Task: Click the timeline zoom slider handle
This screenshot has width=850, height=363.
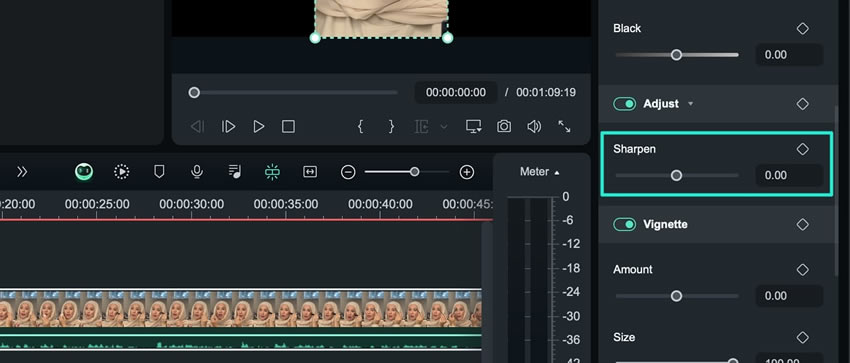Action: pyautogui.click(x=415, y=172)
